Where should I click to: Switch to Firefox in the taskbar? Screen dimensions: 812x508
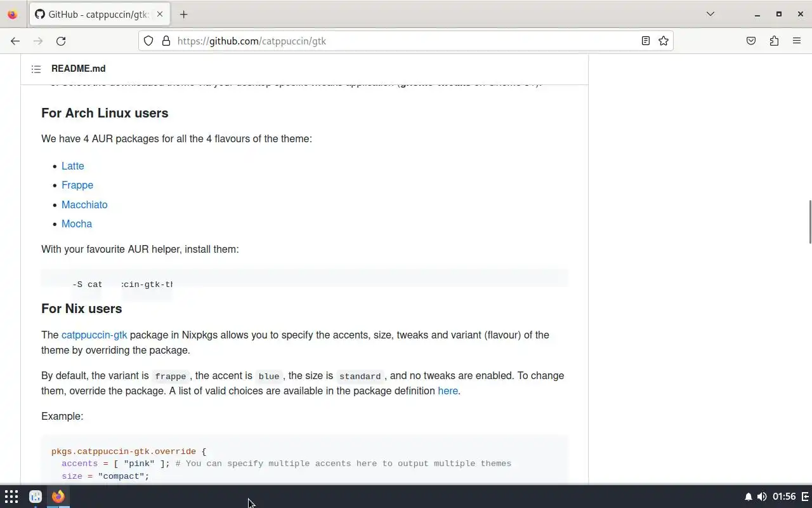pyautogui.click(x=58, y=497)
